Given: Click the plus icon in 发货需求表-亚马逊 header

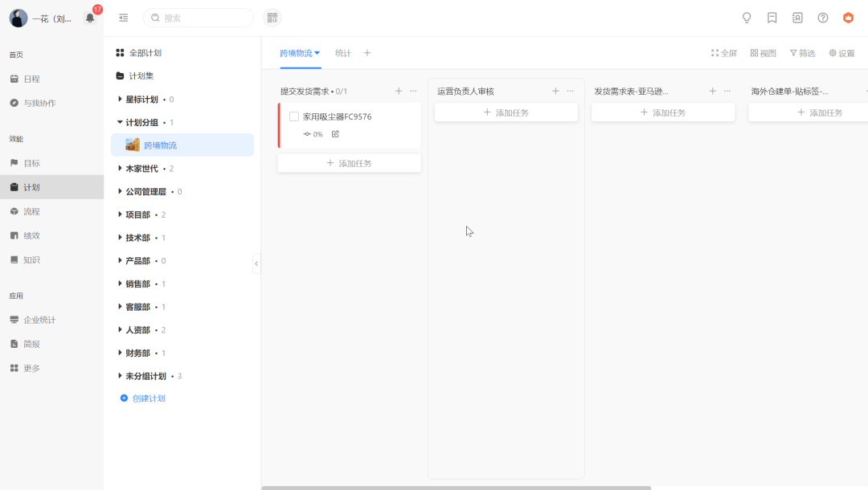Looking at the screenshot, I should coord(712,91).
